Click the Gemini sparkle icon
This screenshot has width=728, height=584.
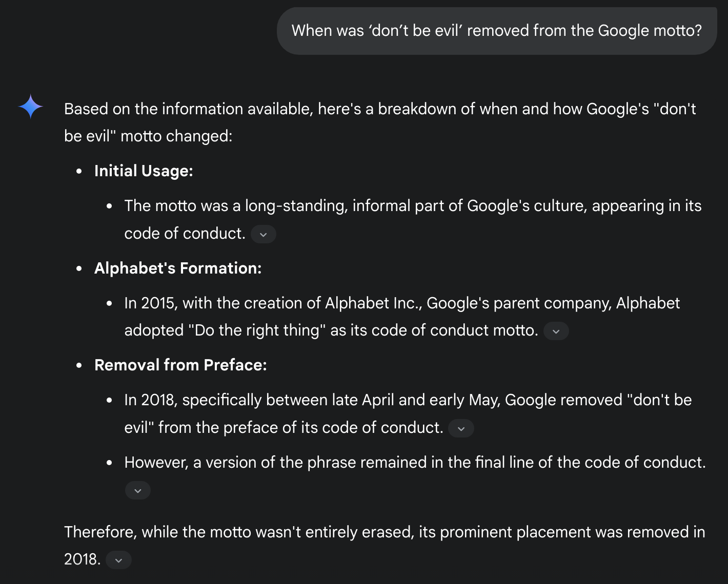tap(31, 107)
